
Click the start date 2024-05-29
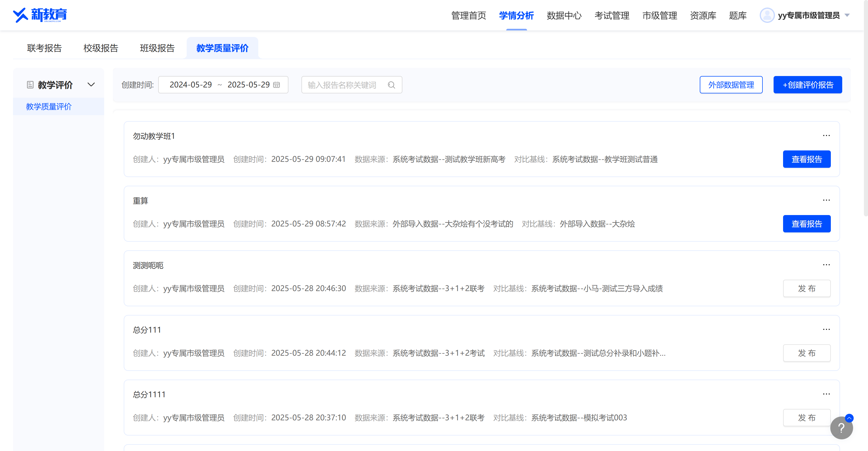click(191, 85)
